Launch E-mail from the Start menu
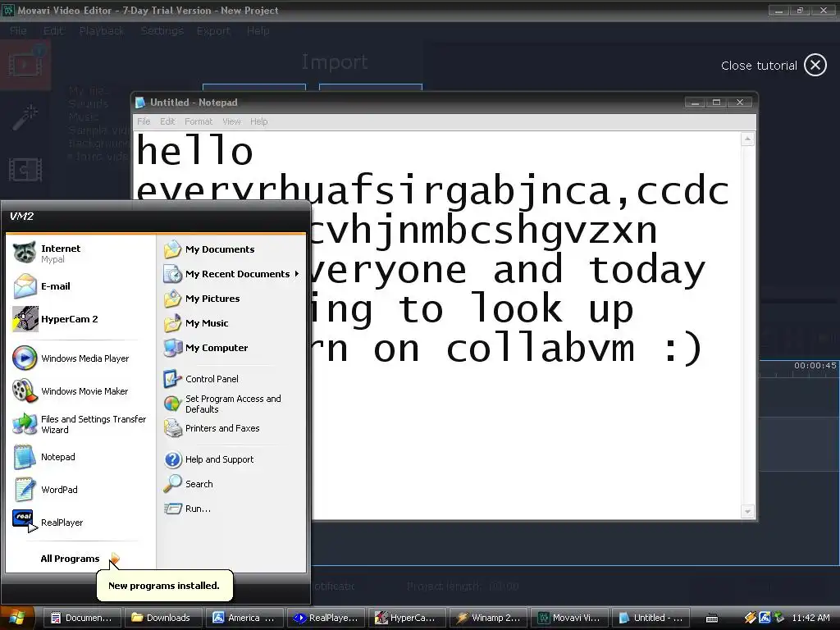The width and height of the screenshot is (840, 630). click(80, 286)
